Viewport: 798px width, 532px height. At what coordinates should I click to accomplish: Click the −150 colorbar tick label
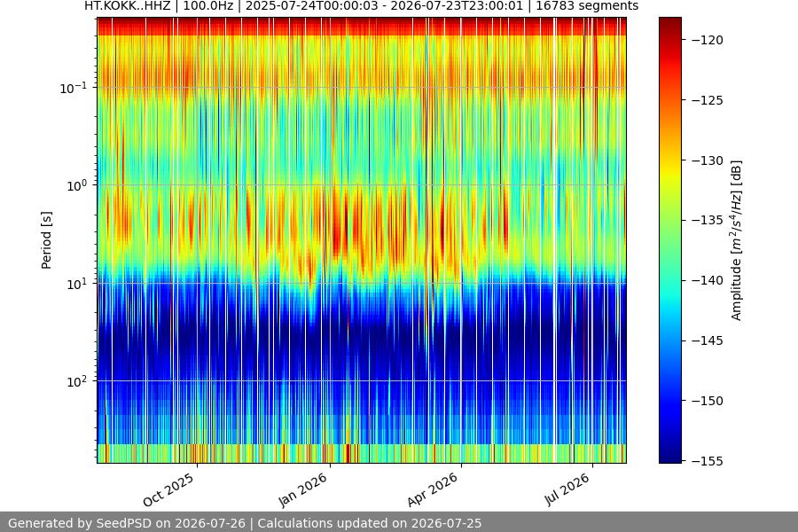(x=707, y=401)
